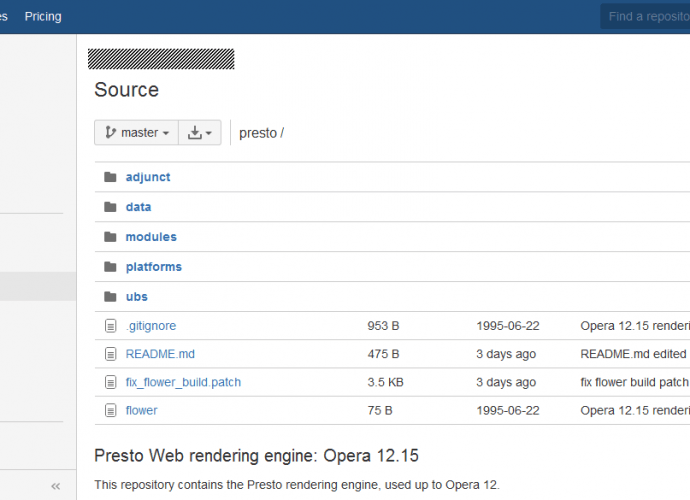Click the flower row Opera 12.15 commit message
The width and height of the screenshot is (690, 500).
pos(635,410)
